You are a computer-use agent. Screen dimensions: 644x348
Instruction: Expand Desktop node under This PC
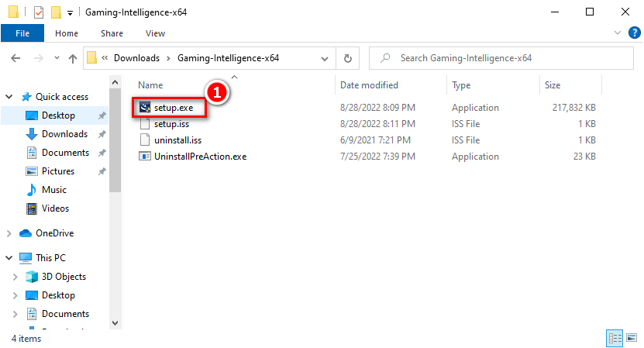pyautogui.click(x=15, y=295)
